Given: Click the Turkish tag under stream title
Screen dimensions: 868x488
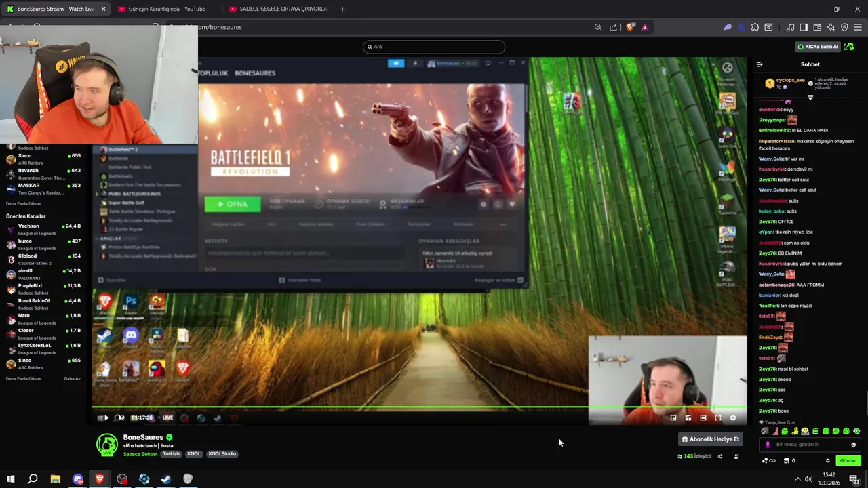Looking at the screenshot, I should point(171,454).
